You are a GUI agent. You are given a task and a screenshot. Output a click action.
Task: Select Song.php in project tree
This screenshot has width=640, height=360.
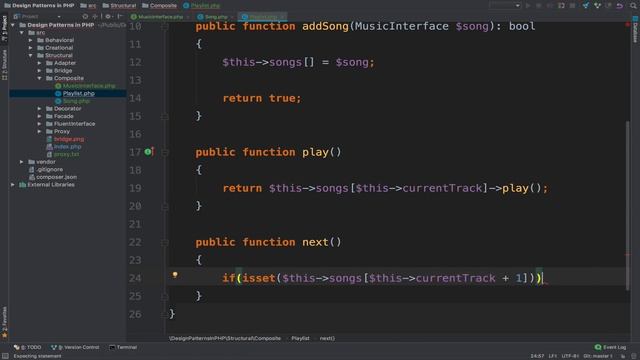pyautogui.click(x=72, y=101)
